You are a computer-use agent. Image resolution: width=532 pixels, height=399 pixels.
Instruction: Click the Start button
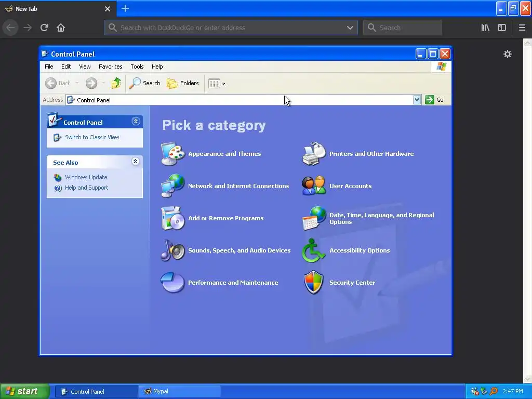click(x=25, y=391)
